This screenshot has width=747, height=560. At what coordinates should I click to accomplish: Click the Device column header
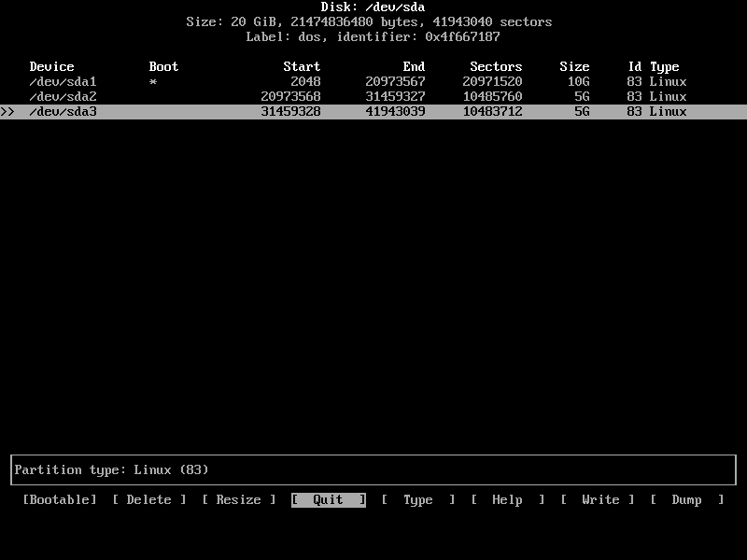(x=52, y=66)
